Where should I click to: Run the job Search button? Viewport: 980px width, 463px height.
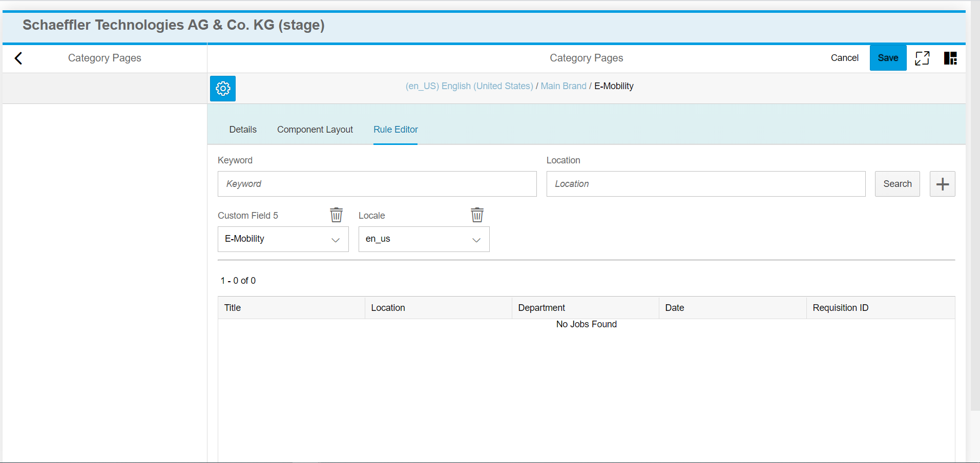(898, 184)
